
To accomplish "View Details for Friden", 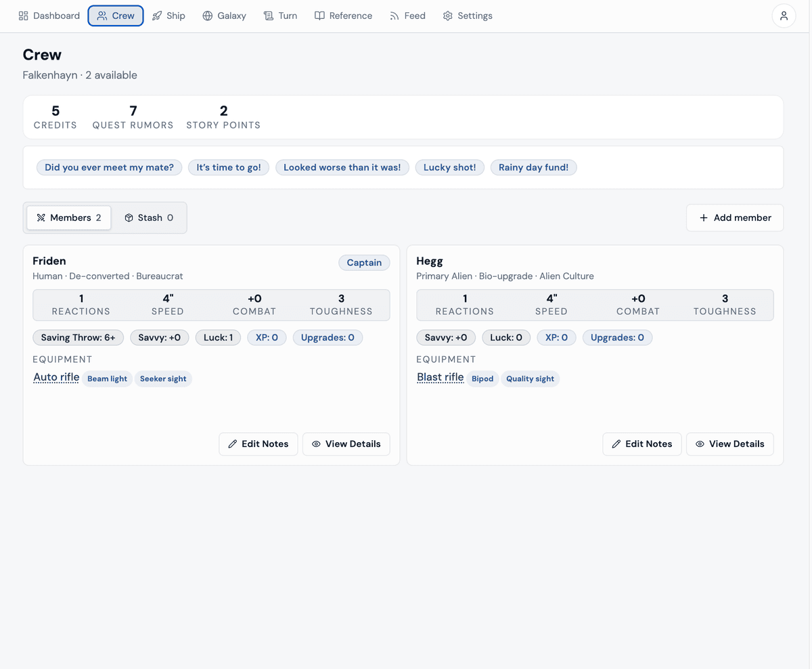I will [x=346, y=444].
